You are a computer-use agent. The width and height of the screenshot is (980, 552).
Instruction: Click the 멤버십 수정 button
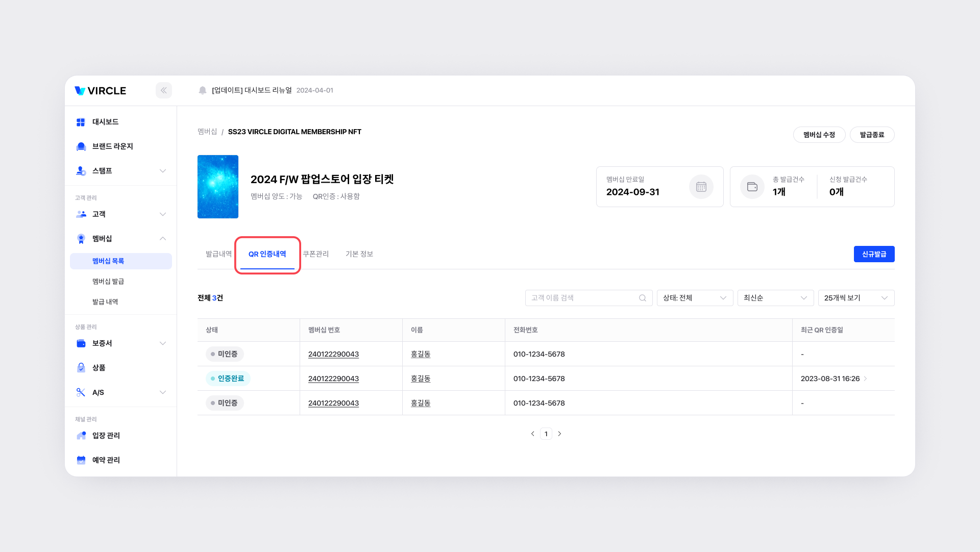(819, 135)
